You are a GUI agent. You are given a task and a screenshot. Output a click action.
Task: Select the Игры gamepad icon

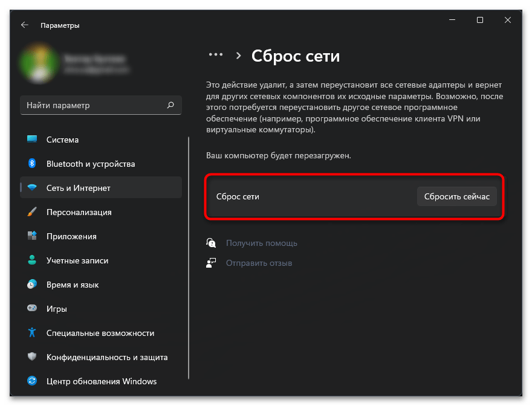(32, 308)
